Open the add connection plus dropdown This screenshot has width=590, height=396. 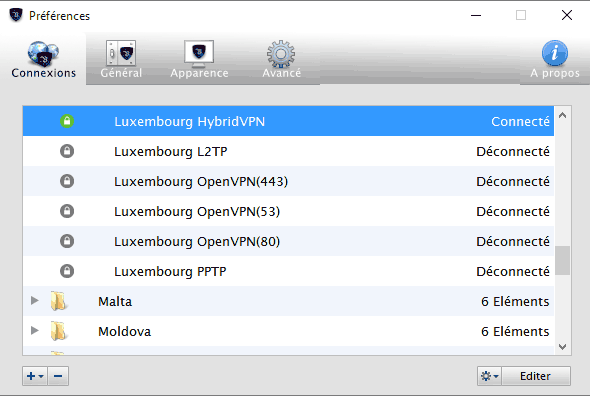pyautogui.click(x=35, y=376)
